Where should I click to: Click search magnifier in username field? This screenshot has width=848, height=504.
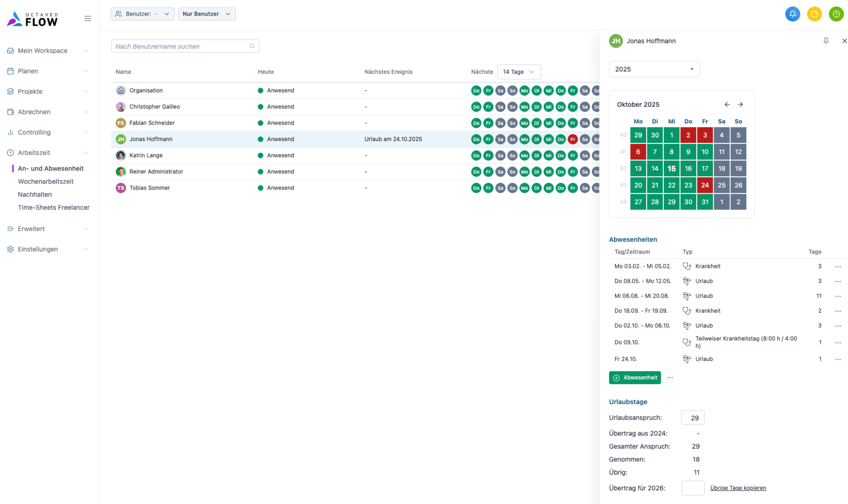click(252, 46)
